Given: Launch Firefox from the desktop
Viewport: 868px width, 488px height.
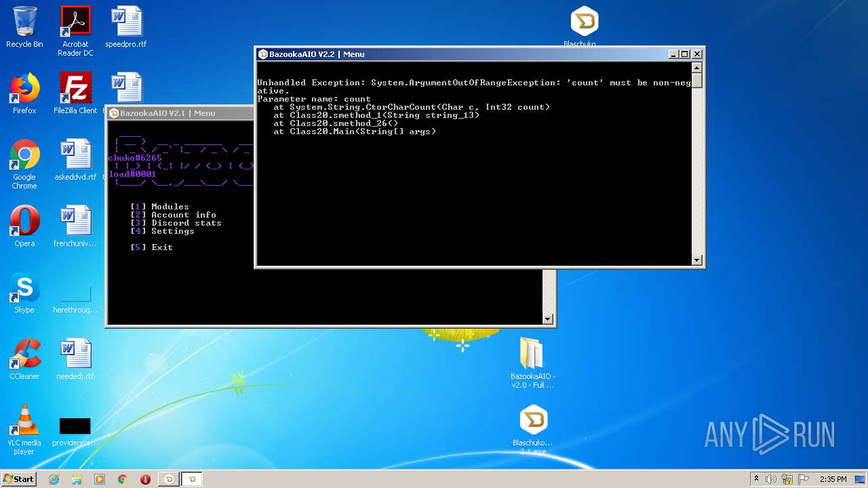Looking at the screenshot, I should tap(24, 94).
